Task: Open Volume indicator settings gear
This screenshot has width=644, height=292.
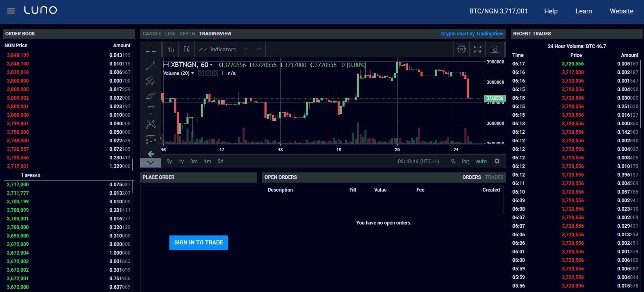Action: click(x=208, y=73)
